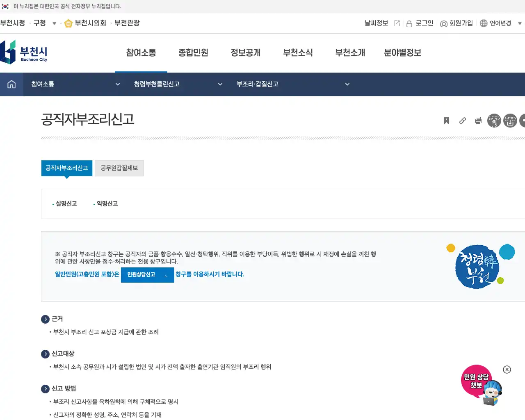Go to 부천시청 site link
Viewport: 525px width, 420px height.
click(13, 23)
